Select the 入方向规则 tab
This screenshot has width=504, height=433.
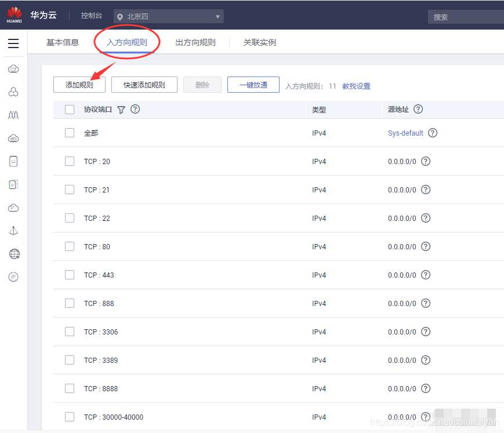(x=127, y=42)
